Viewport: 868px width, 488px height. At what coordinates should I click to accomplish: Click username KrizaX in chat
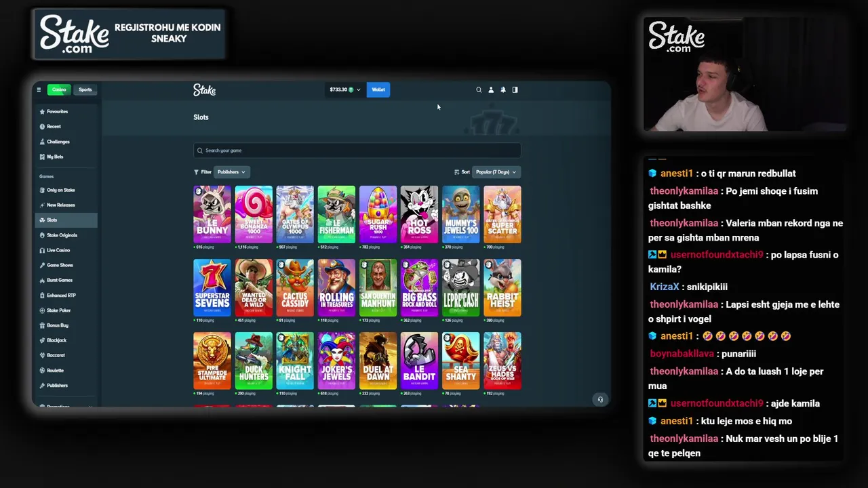coord(665,287)
